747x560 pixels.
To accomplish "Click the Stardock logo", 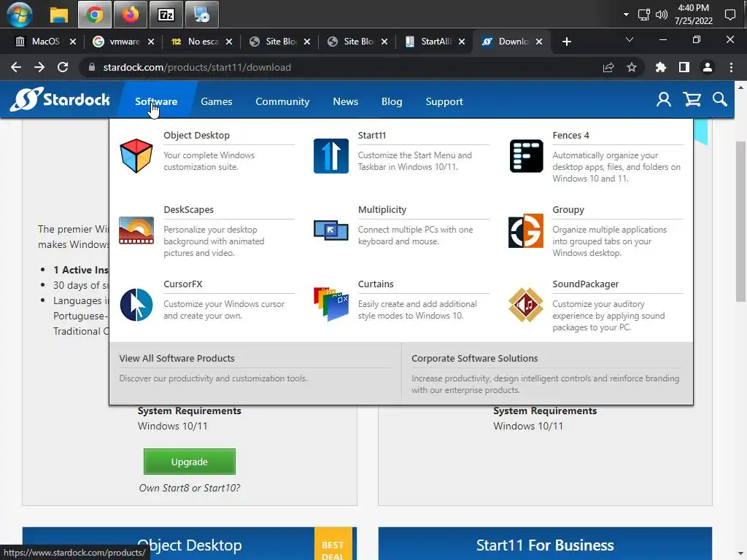I will coord(60,99).
